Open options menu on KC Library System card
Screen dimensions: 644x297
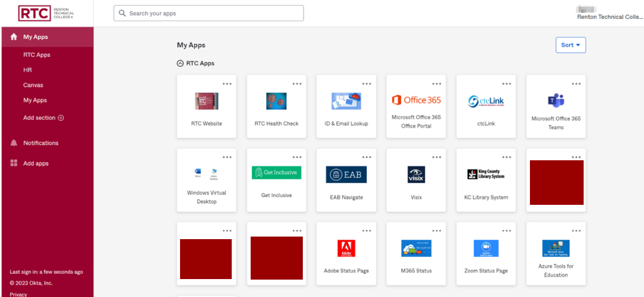506,157
